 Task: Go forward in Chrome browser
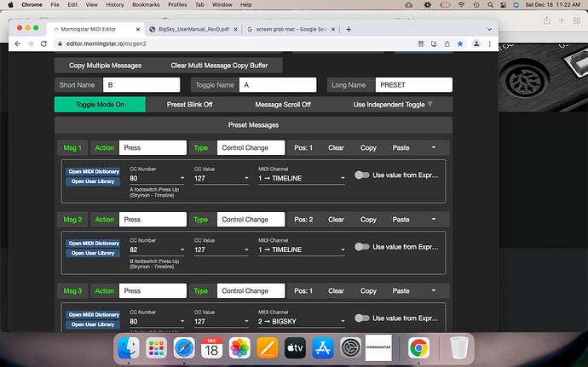click(x=31, y=43)
